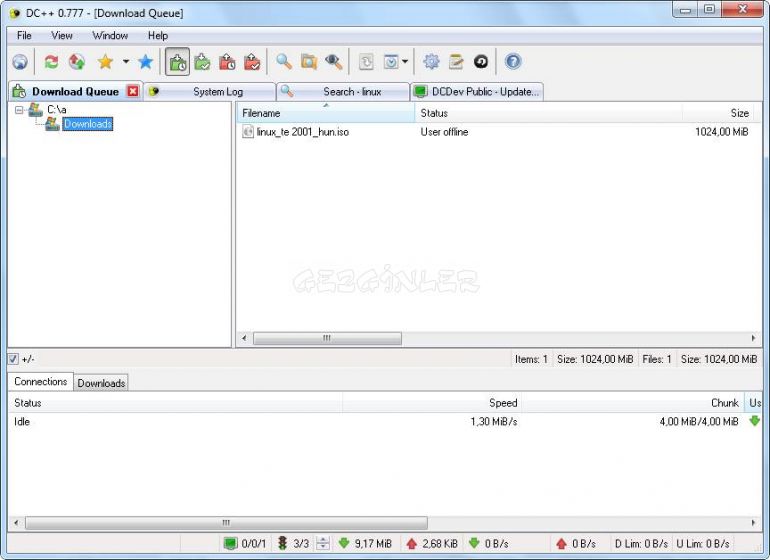Image resolution: width=770 pixels, height=560 pixels.
Task: Select the Idle connection row
Action: point(385,421)
